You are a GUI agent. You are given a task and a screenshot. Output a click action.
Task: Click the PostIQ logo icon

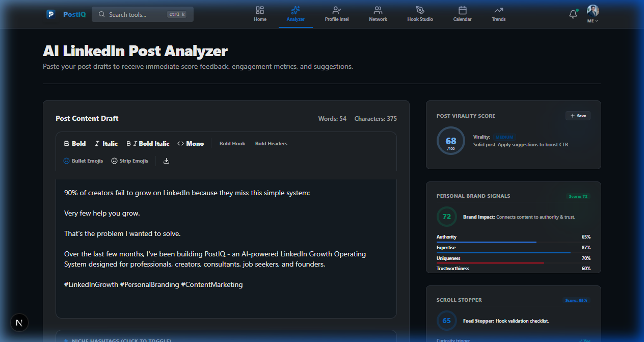51,14
